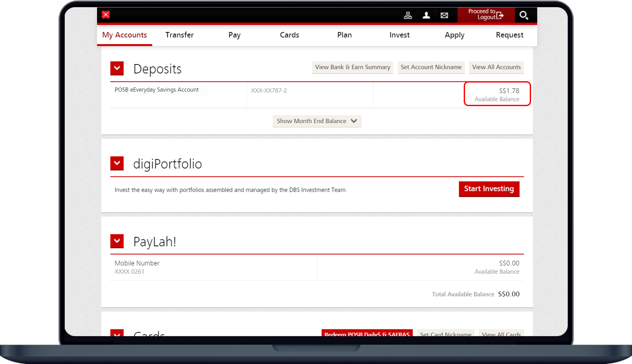Image resolution: width=632 pixels, height=364 pixels.
Task: Open the Invest menu
Action: click(400, 35)
